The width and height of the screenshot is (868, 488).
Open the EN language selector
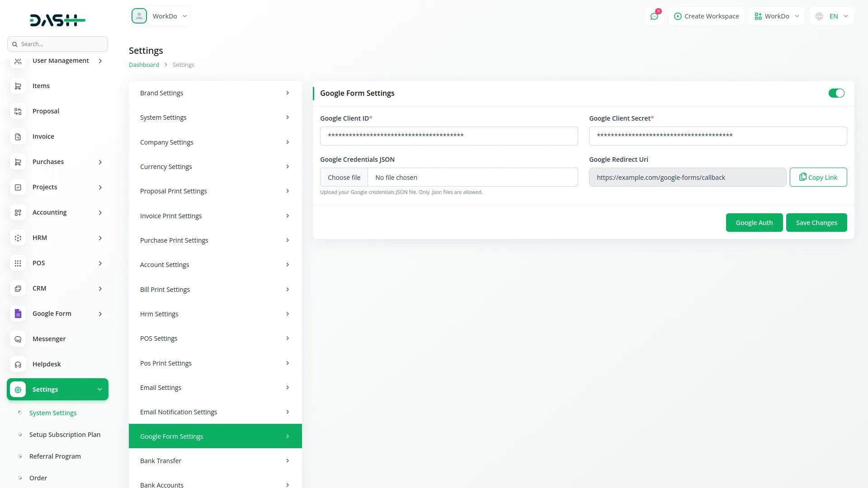coord(831,16)
